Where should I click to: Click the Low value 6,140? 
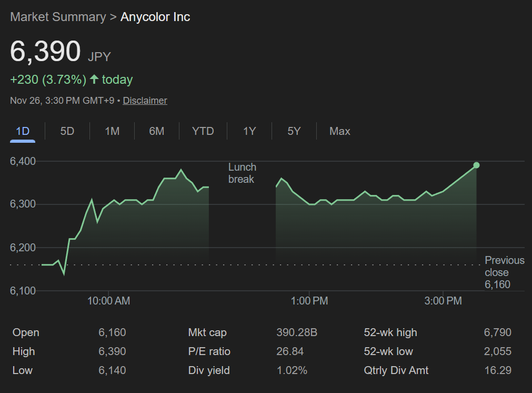[112, 370]
